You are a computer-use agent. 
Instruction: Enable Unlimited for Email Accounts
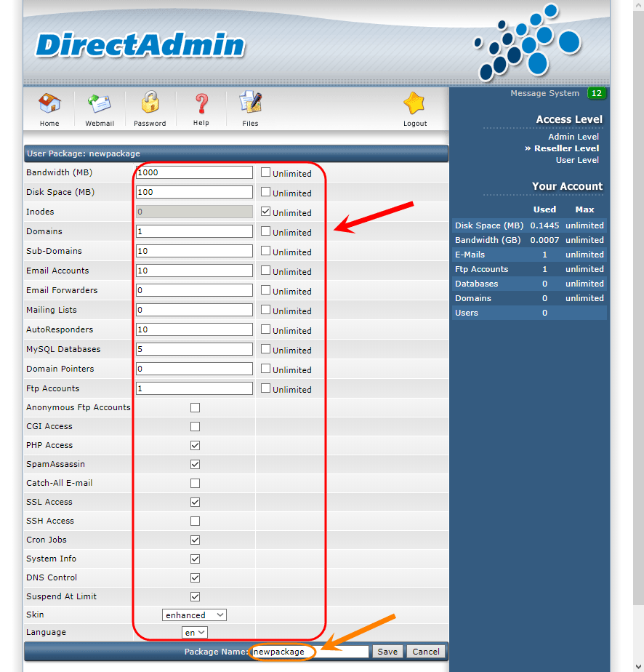point(265,271)
